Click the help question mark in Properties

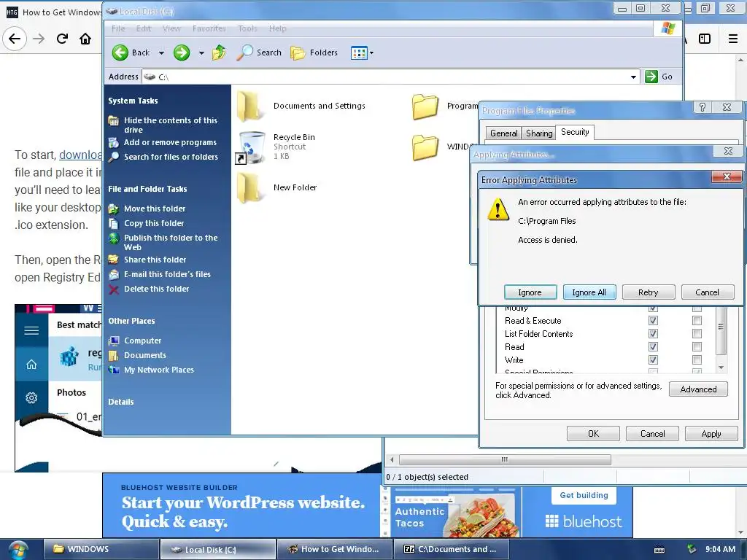click(x=703, y=107)
